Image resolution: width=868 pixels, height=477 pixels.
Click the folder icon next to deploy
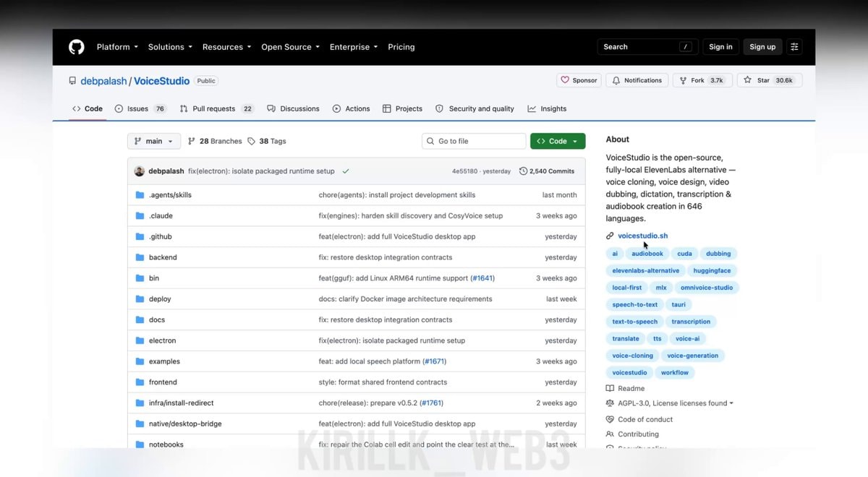coord(140,298)
